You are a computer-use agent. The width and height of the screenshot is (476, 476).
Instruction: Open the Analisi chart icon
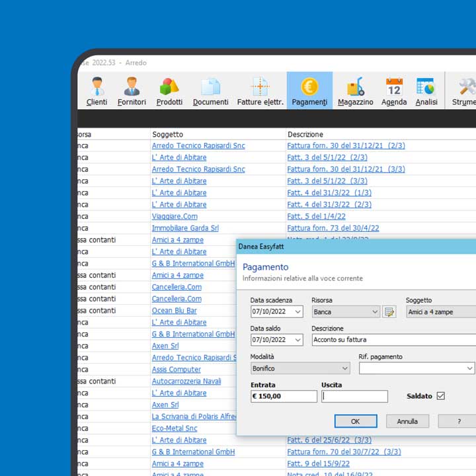point(426,87)
